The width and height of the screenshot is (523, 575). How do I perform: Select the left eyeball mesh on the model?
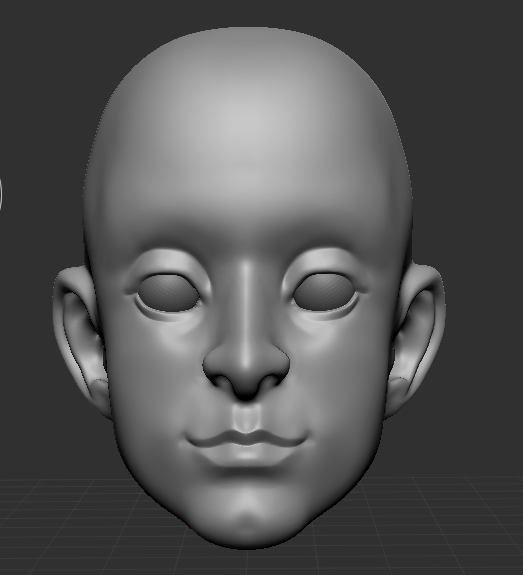click(x=169, y=293)
